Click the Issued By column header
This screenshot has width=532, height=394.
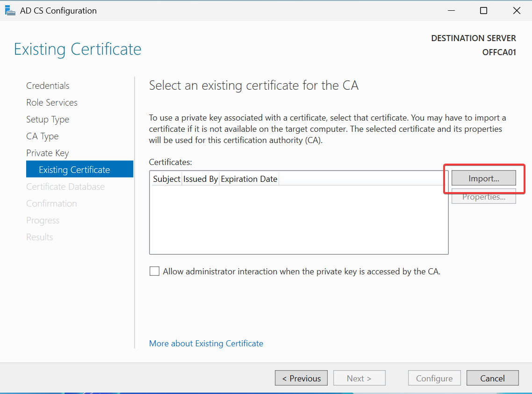[201, 179]
